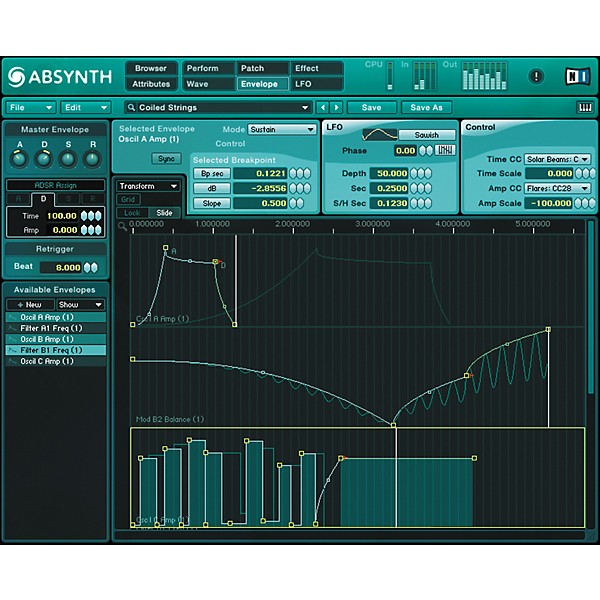Select Oscil C Amp (1) envelope
Image resolution: width=600 pixels, height=600 pixels.
(x=56, y=361)
